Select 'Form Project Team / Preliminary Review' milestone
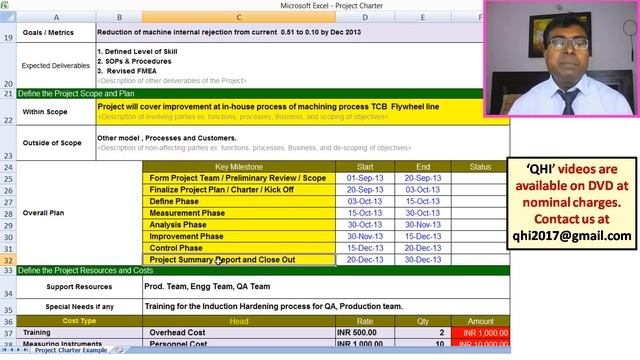This screenshot has width=640, height=360. pos(239,178)
